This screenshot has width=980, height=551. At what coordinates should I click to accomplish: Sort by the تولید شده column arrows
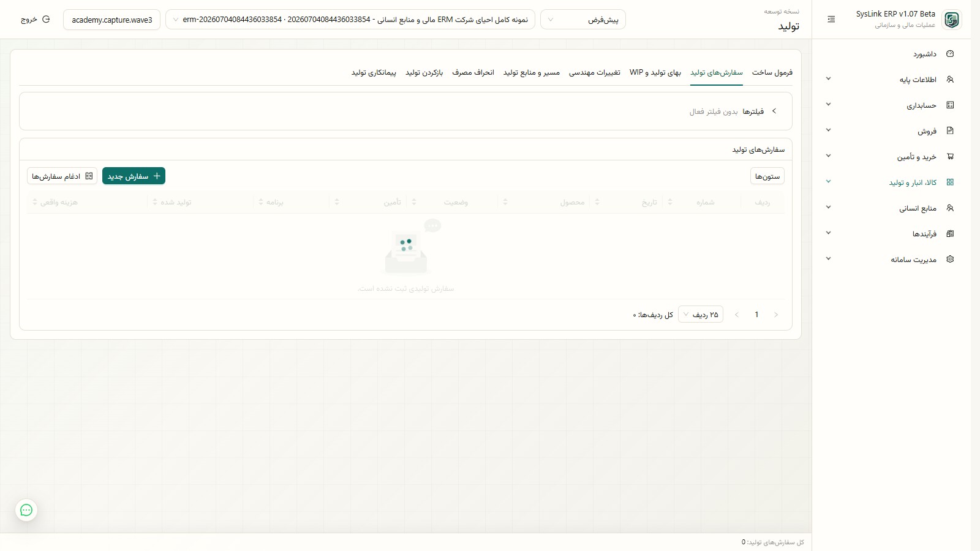tap(155, 202)
